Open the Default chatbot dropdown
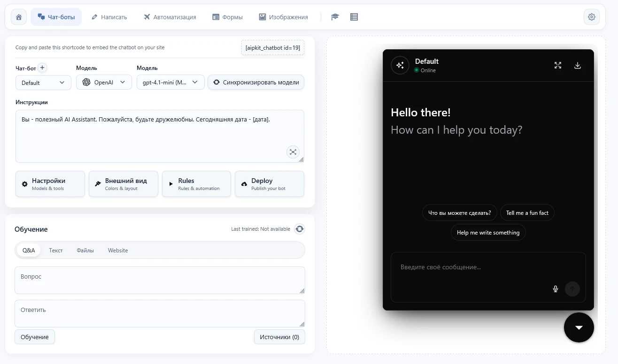The width and height of the screenshot is (618, 364). pyautogui.click(x=43, y=83)
